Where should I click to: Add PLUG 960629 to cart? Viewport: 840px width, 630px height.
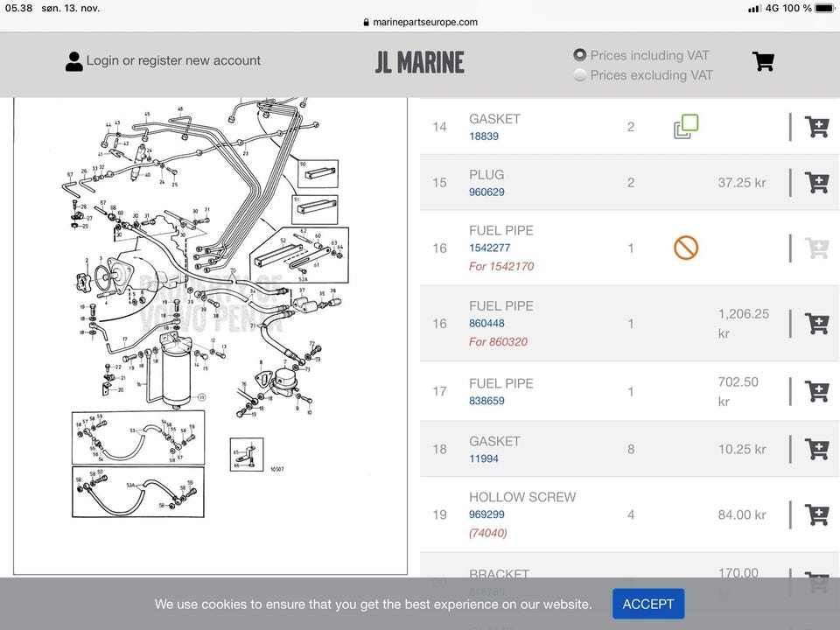click(817, 183)
